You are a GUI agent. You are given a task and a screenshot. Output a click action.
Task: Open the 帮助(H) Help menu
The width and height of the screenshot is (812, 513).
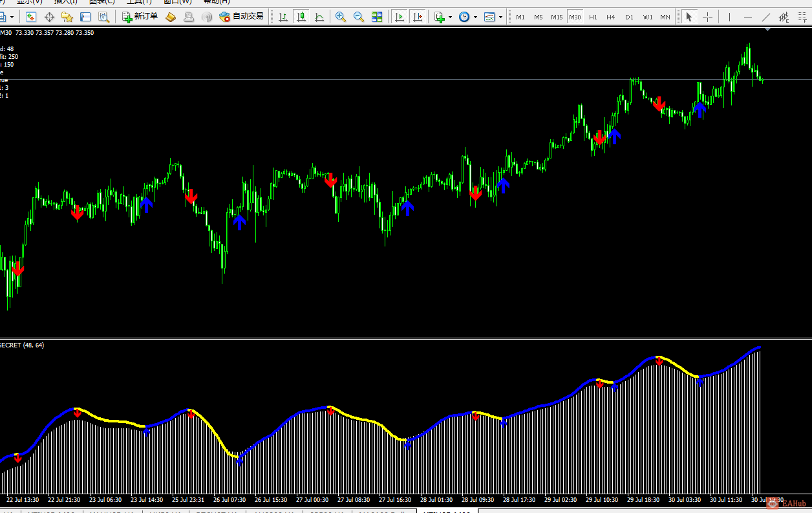(217, 2)
